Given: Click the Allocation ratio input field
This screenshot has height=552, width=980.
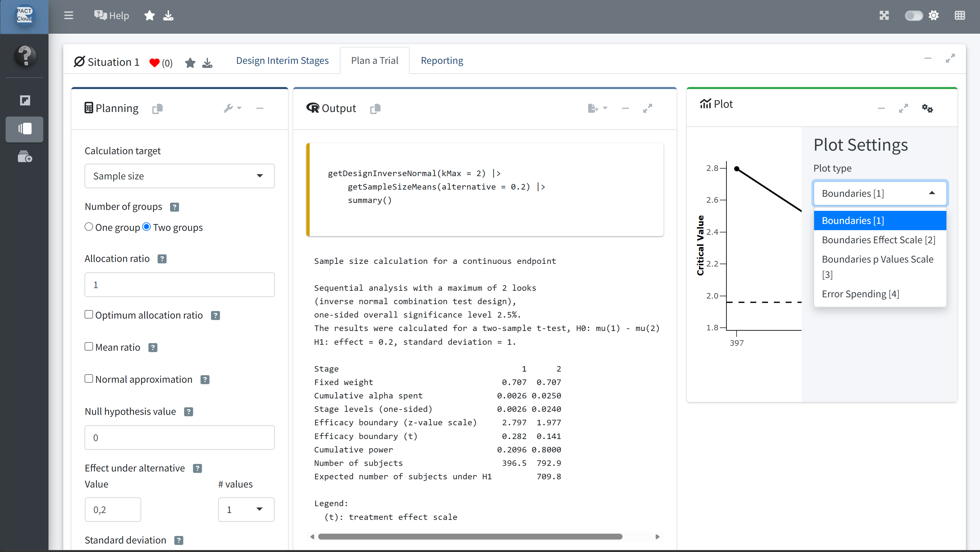Looking at the screenshot, I should 180,285.
